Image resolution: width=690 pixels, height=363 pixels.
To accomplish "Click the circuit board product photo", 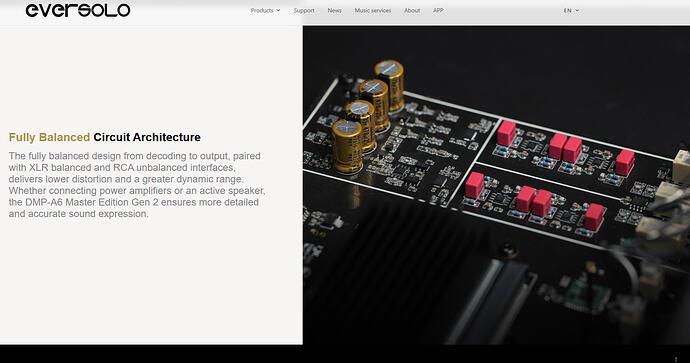I will click(496, 185).
